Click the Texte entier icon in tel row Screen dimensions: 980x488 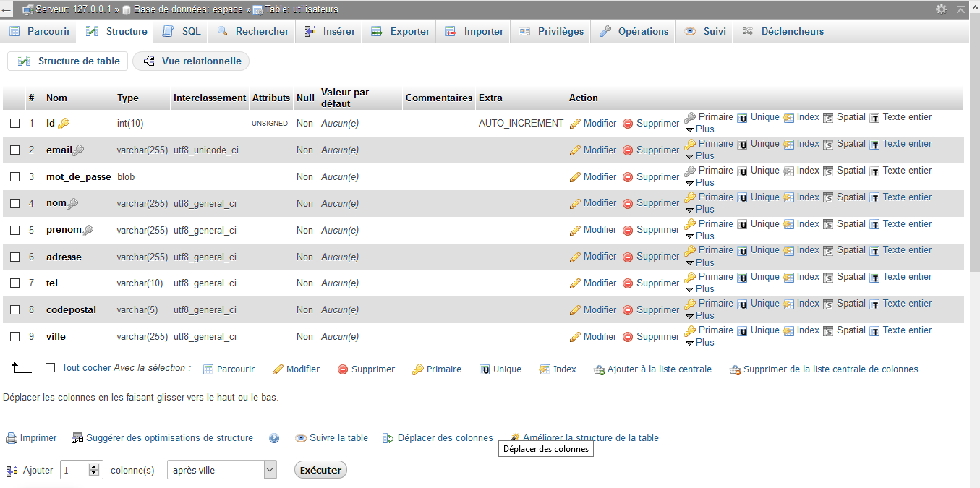[874, 278]
